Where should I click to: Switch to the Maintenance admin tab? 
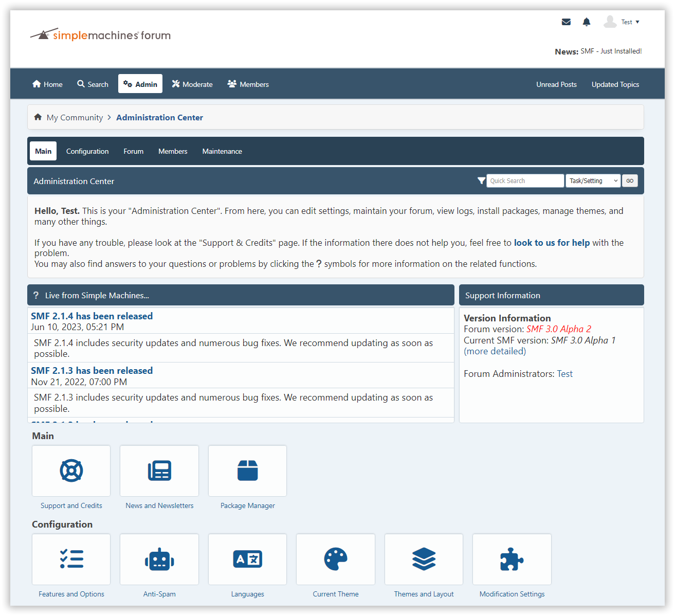tap(222, 151)
